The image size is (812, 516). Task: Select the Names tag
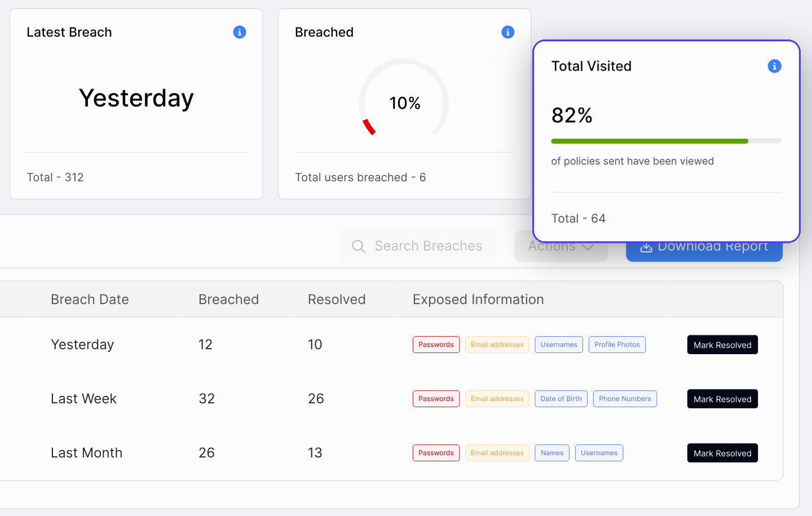552,453
